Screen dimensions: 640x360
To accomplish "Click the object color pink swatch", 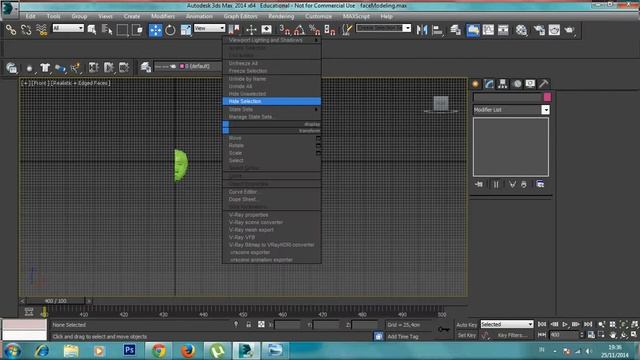I will pyautogui.click(x=547, y=97).
